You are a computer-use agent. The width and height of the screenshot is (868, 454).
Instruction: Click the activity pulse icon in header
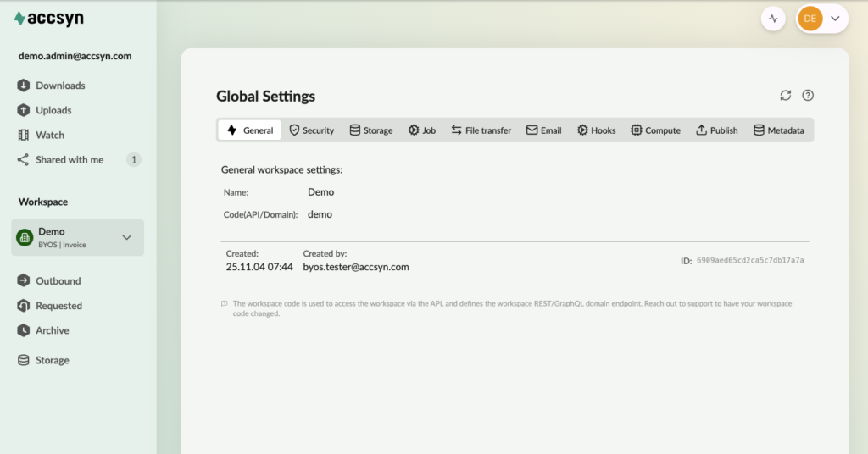(x=773, y=18)
